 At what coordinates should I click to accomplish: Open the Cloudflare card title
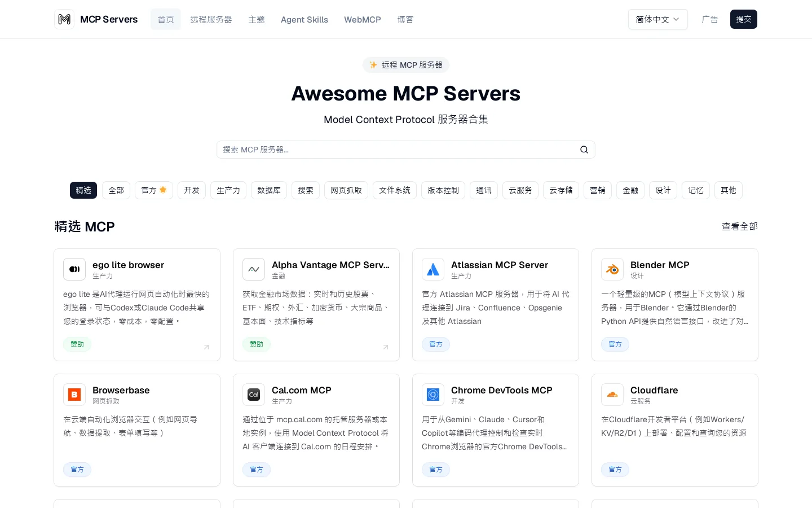click(x=654, y=390)
